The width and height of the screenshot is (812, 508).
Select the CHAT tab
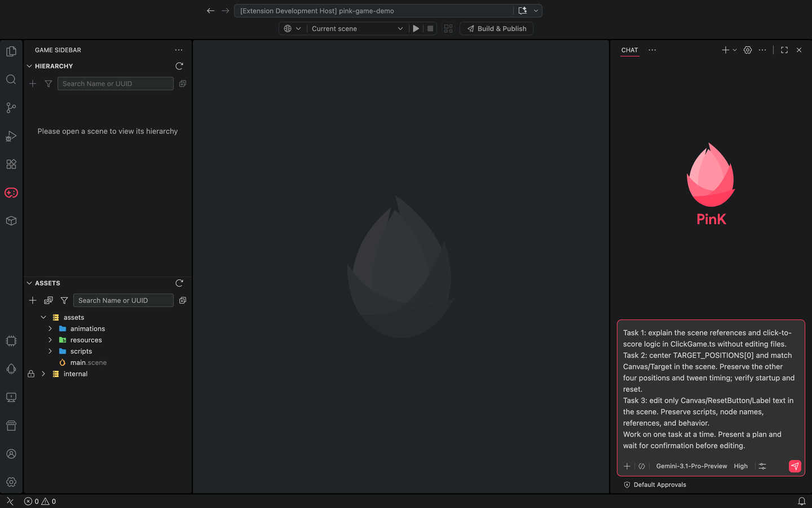pyautogui.click(x=630, y=50)
